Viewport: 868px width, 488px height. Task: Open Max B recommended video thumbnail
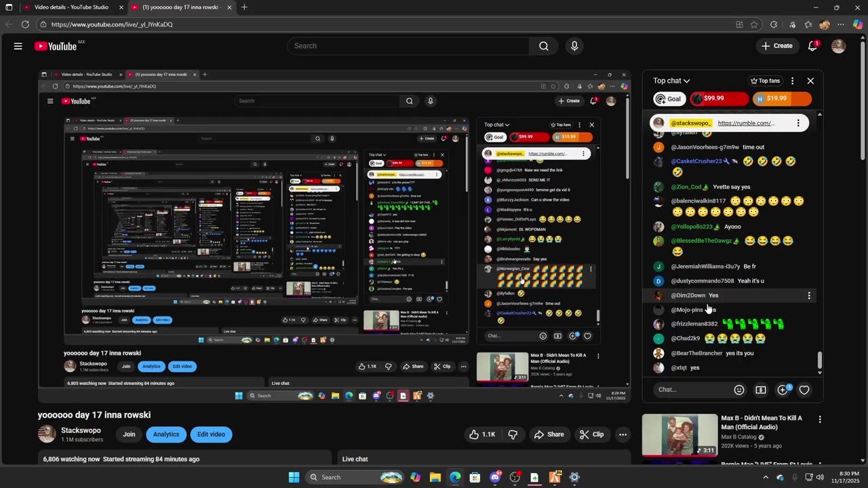point(679,435)
